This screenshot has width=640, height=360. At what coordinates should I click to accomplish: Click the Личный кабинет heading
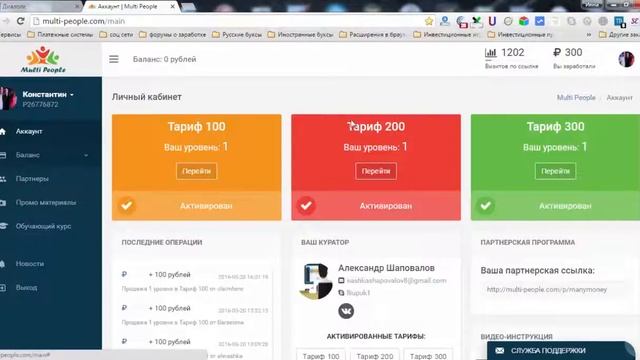(147, 97)
